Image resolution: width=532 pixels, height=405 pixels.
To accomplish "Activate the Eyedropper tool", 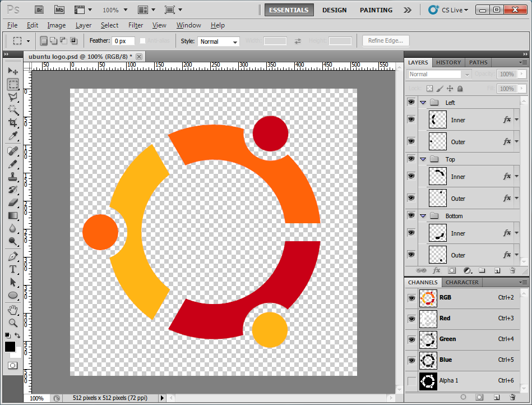I will tap(13, 136).
